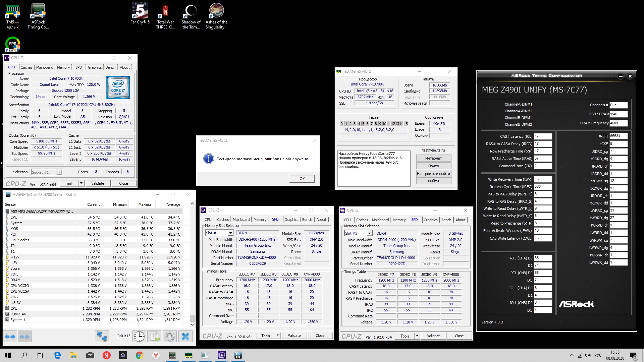Click HWiNFO remote network monitoring icon
The width and height of the screenshot is (644, 362).
click(102, 336)
